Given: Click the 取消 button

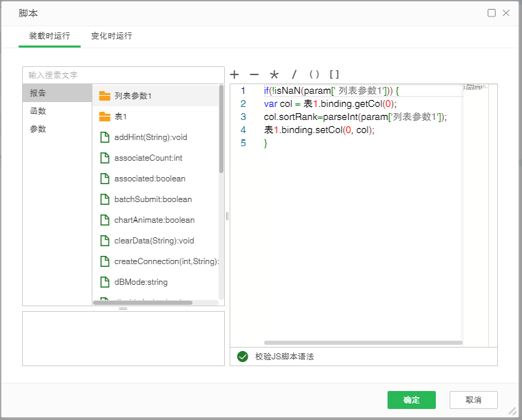Looking at the screenshot, I should 473,400.
